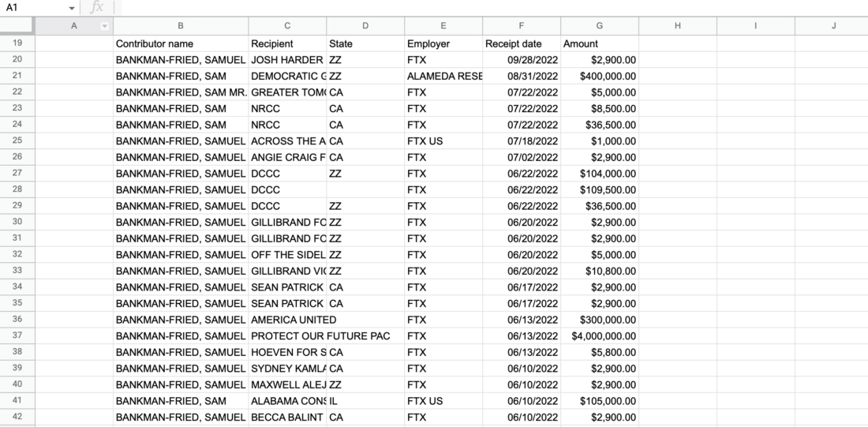Screen dimensions: 868x427
Task: Select row 42 header
Action: tap(17, 417)
